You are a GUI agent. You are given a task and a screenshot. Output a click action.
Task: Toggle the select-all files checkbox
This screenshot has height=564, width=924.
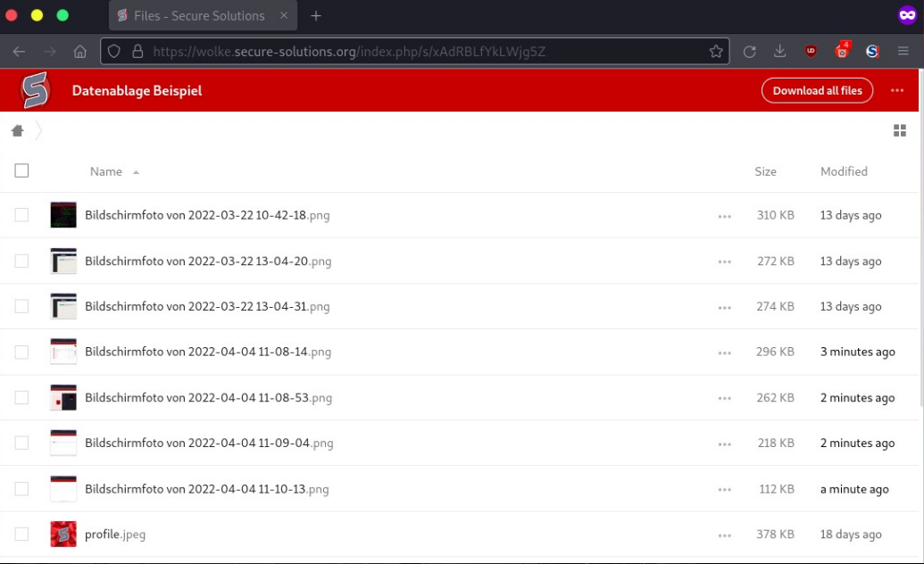pyautogui.click(x=21, y=170)
